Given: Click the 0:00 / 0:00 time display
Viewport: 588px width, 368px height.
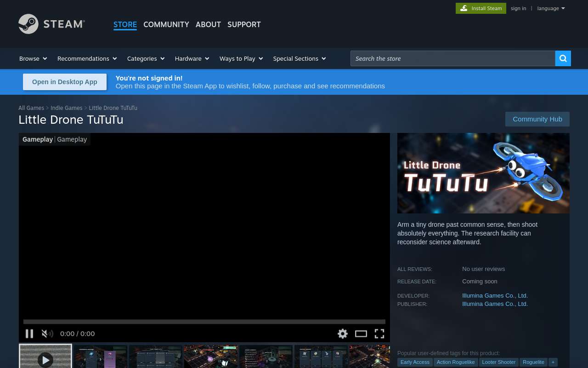Looking at the screenshot, I should point(78,333).
